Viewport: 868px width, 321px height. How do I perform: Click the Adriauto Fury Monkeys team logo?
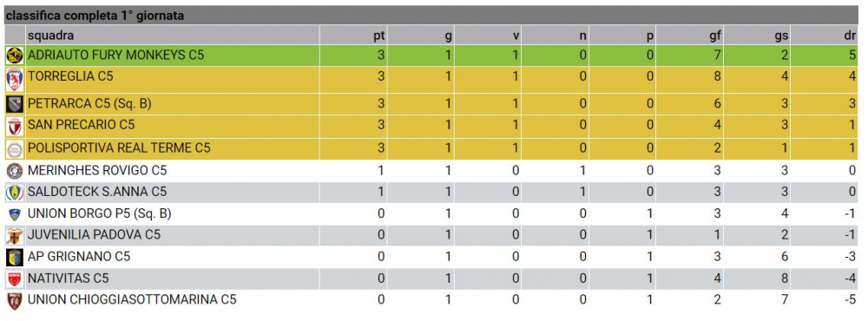coord(15,56)
